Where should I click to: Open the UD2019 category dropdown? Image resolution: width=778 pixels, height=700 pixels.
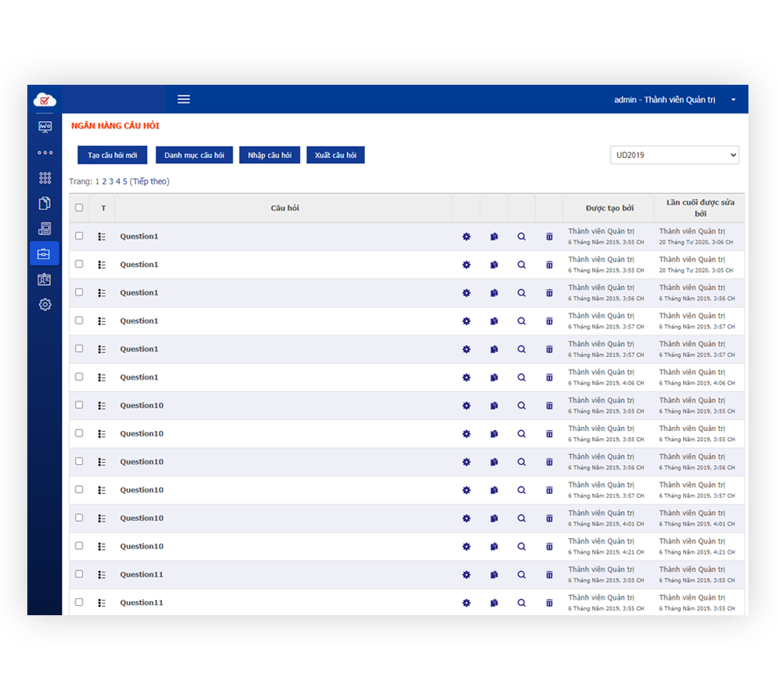point(675,155)
